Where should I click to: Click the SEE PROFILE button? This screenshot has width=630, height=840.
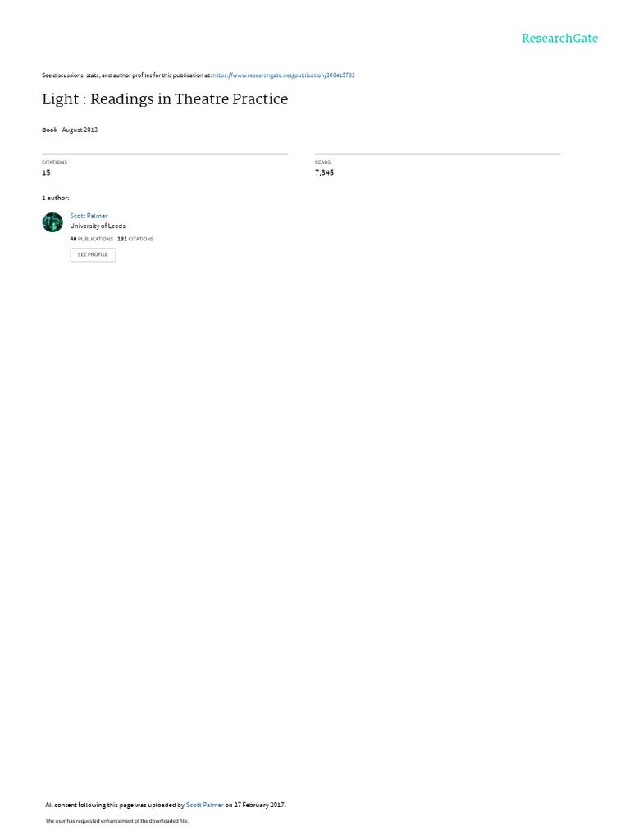(x=93, y=255)
